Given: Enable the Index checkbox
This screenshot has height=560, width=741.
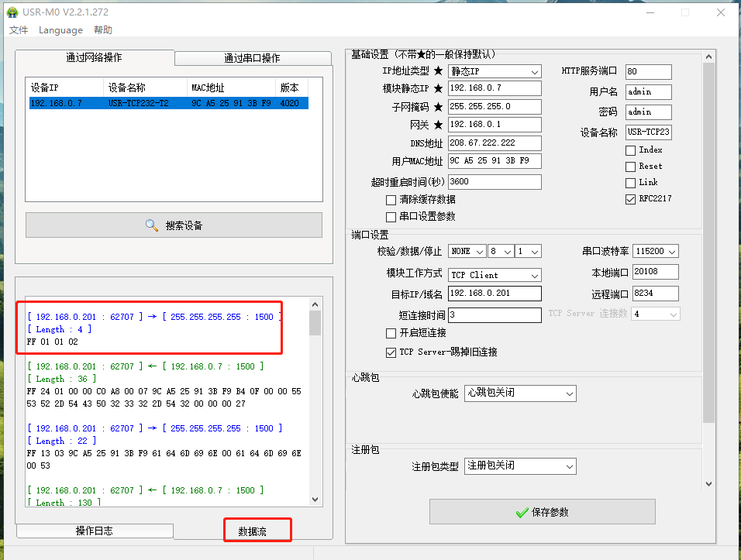Looking at the screenshot, I should click(x=630, y=149).
